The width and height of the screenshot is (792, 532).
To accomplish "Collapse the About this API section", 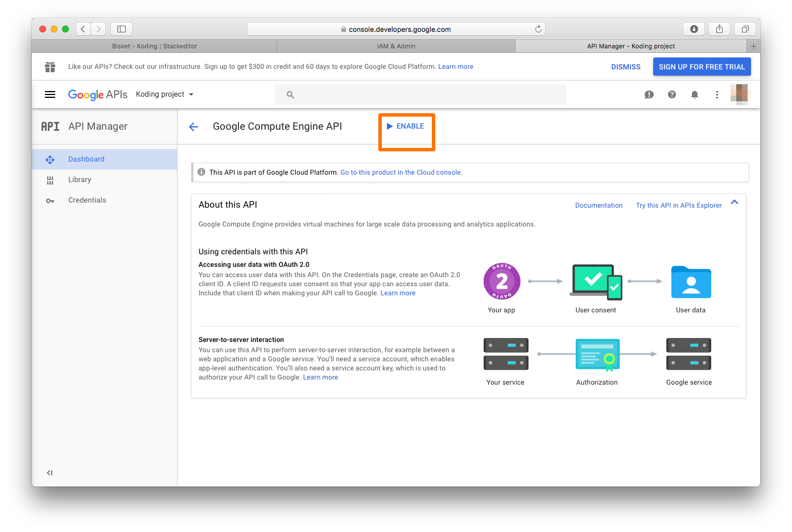I will [x=735, y=202].
